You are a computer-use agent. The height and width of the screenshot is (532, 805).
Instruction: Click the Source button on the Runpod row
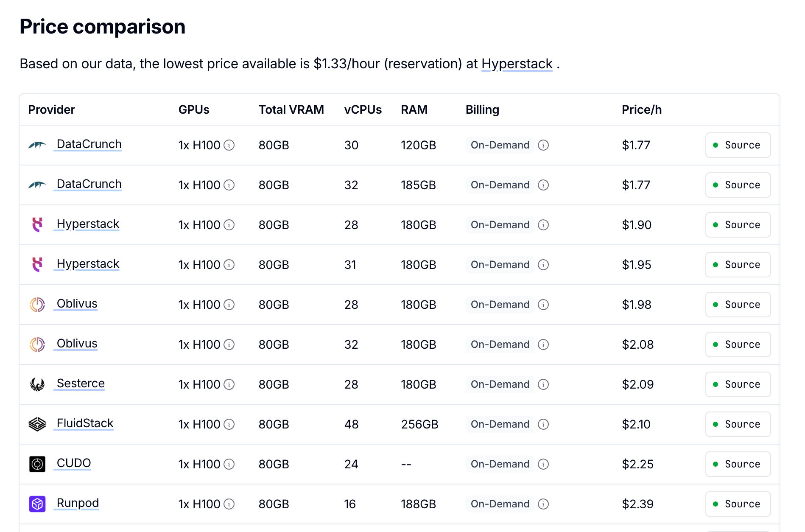pyautogui.click(x=738, y=504)
